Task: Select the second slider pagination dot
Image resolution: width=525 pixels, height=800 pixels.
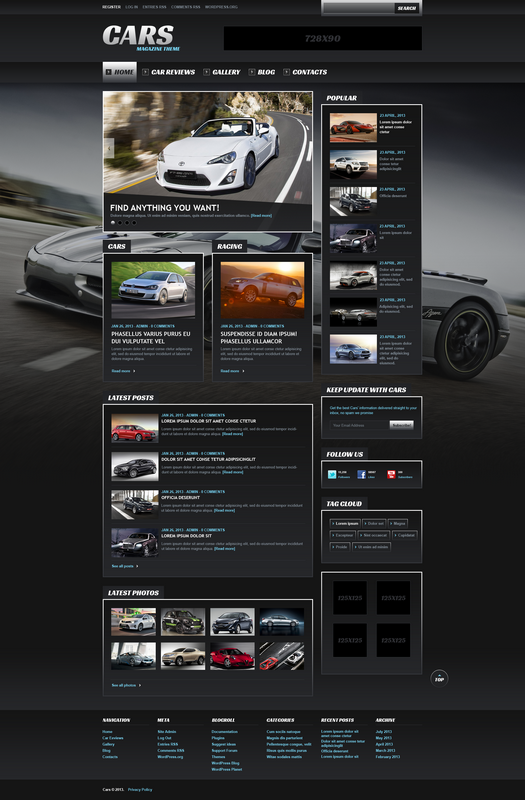Action: [x=120, y=222]
